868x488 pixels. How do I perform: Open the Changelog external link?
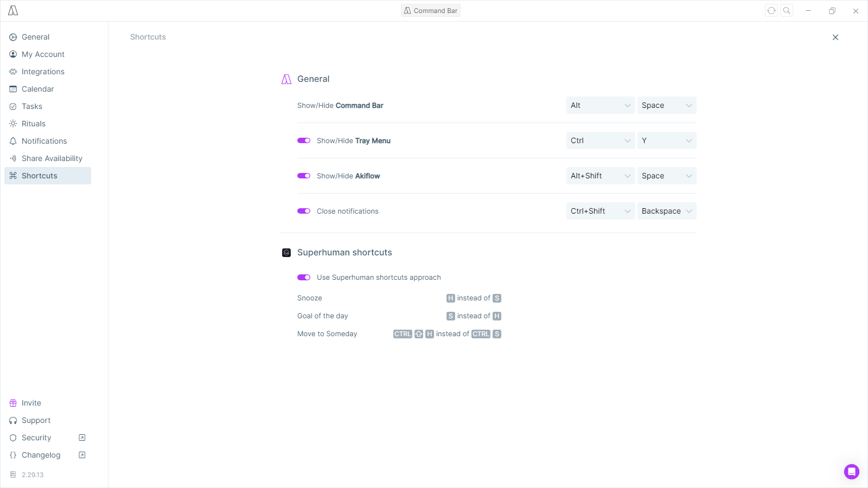[48, 455]
